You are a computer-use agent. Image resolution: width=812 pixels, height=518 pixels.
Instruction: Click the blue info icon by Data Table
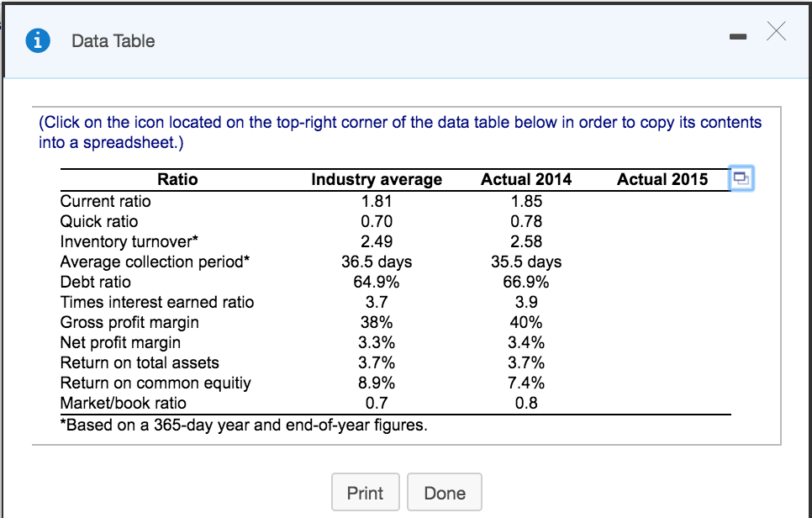tap(37, 41)
